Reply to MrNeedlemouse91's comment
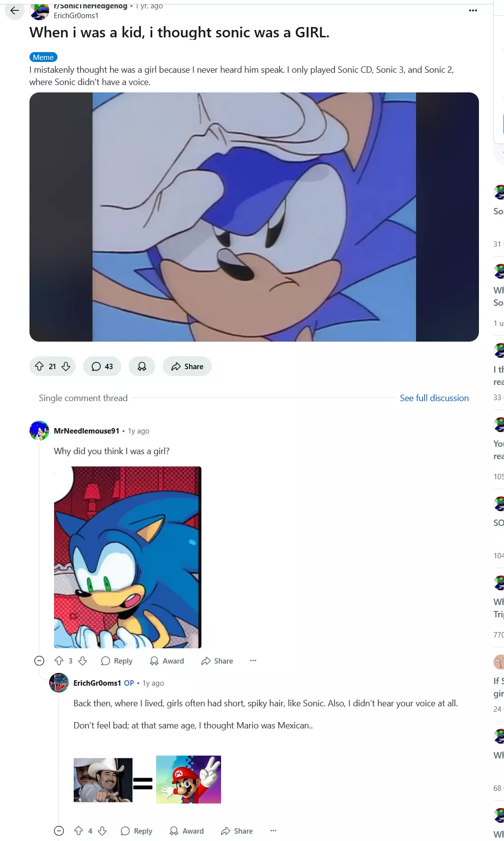504x841 pixels. pyautogui.click(x=117, y=661)
